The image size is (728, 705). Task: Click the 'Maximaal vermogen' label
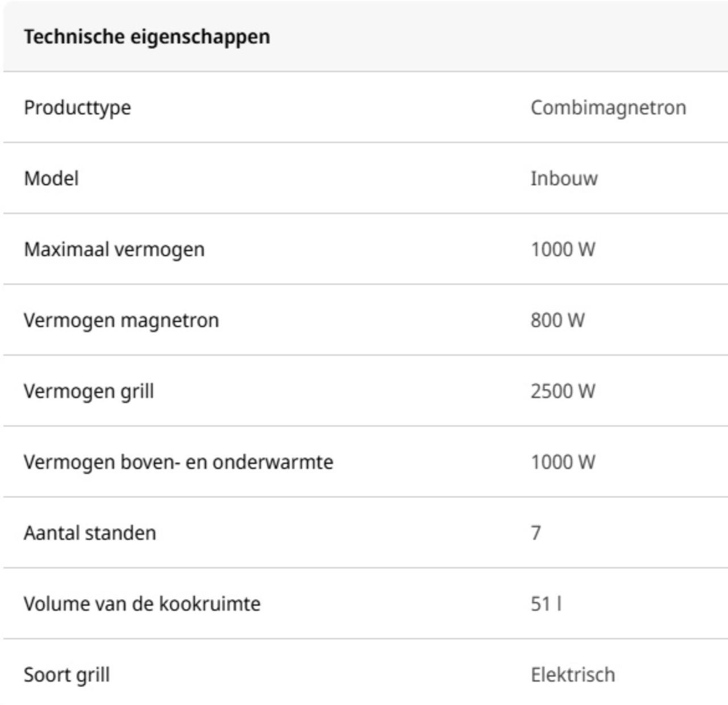pos(114,250)
